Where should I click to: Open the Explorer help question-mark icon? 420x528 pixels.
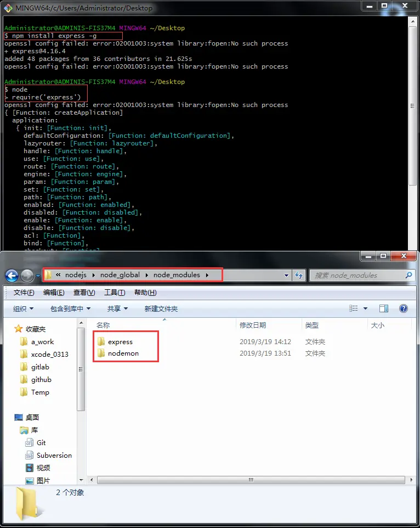pyautogui.click(x=404, y=308)
